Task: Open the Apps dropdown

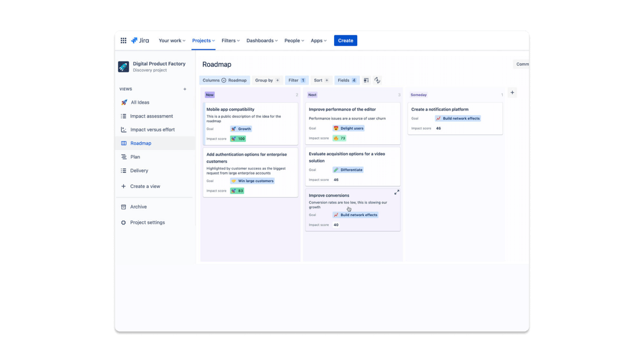Action: click(x=318, y=40)
